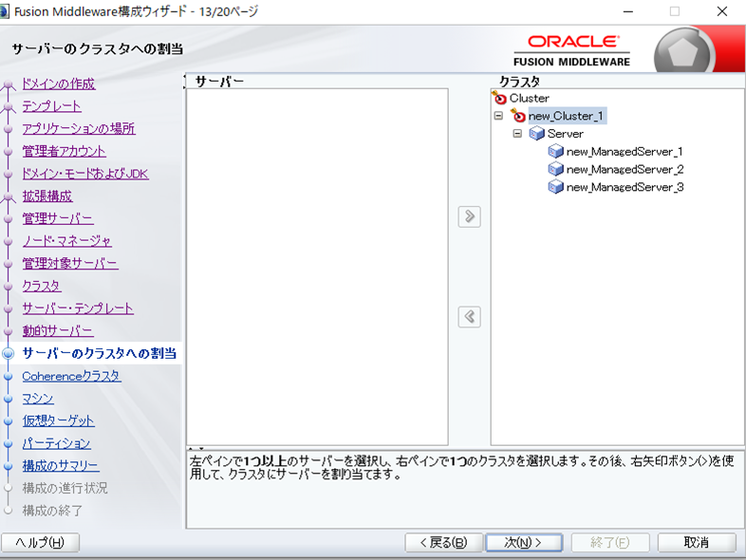Click the new_ManagedServer_3 server icon

[x=556, y=187]
